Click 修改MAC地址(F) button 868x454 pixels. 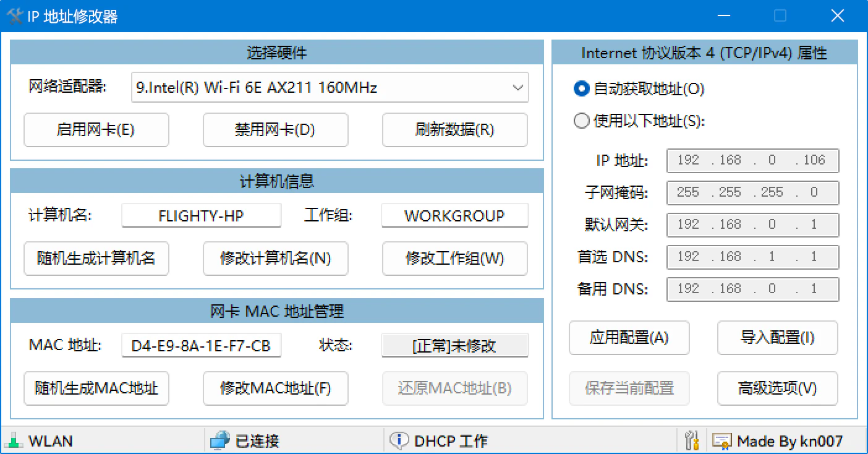276,388
